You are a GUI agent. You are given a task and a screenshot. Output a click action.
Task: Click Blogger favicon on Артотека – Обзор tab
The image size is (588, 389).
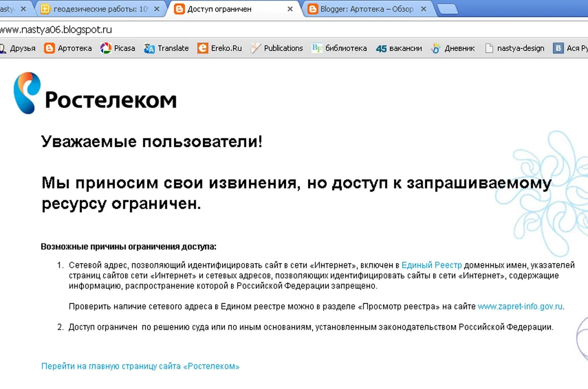coord(312,9)
